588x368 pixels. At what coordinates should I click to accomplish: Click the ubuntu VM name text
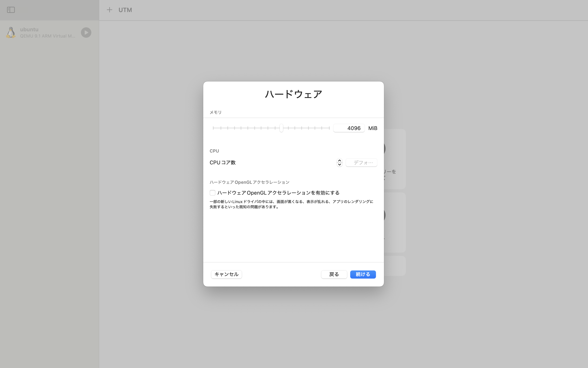(29, 29)
